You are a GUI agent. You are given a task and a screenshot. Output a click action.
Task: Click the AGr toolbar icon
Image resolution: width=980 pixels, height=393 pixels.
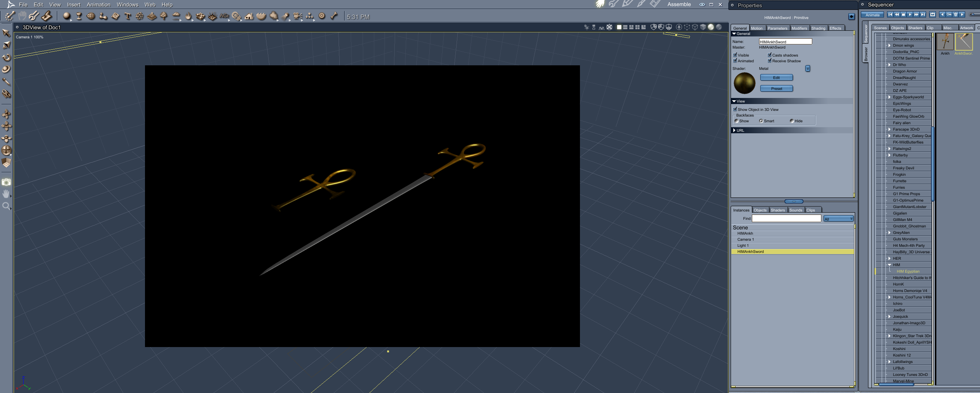224,16
